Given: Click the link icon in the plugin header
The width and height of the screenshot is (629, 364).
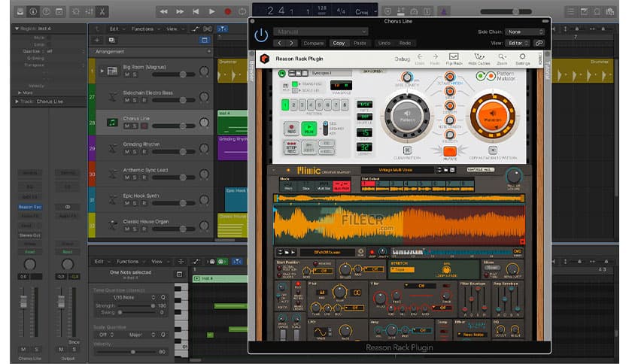Looking at the screenshot, I should pos(539,43).
